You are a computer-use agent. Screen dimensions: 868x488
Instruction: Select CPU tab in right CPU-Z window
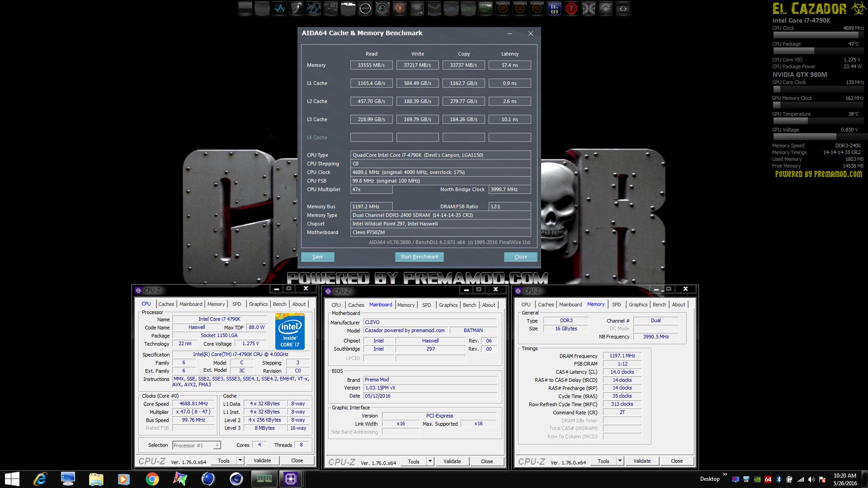526,305
